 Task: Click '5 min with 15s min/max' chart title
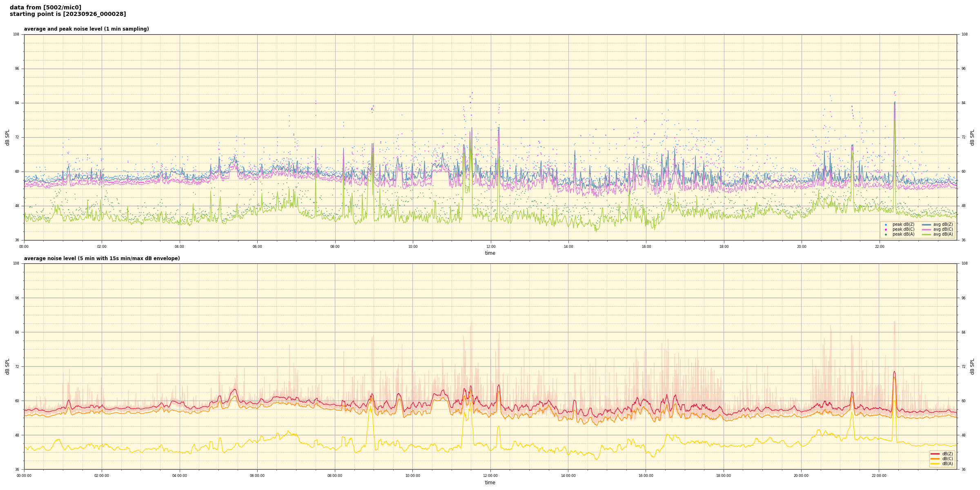tap(102, 258)
